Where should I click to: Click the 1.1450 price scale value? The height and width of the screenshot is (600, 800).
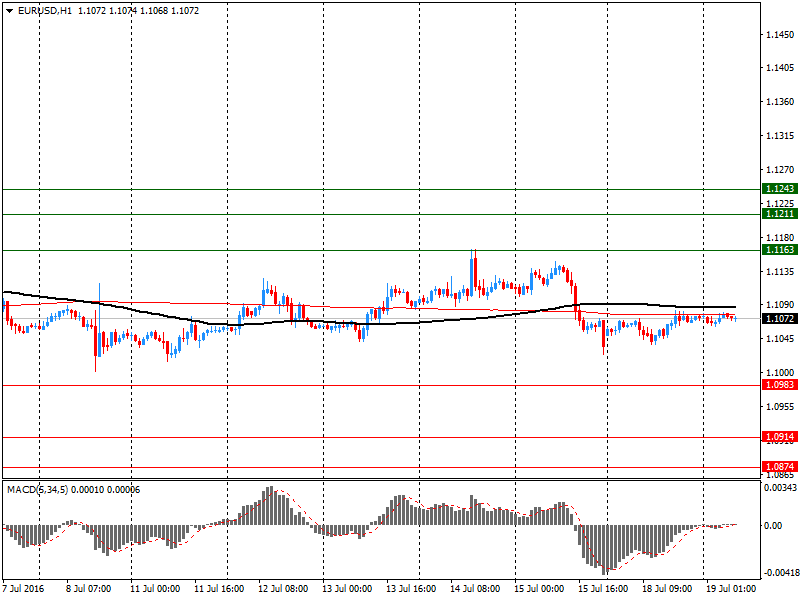(780, 35)
